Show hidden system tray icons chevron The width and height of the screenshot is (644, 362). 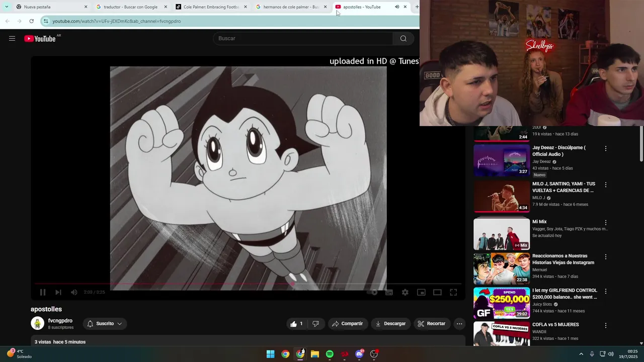coord(581,354)
